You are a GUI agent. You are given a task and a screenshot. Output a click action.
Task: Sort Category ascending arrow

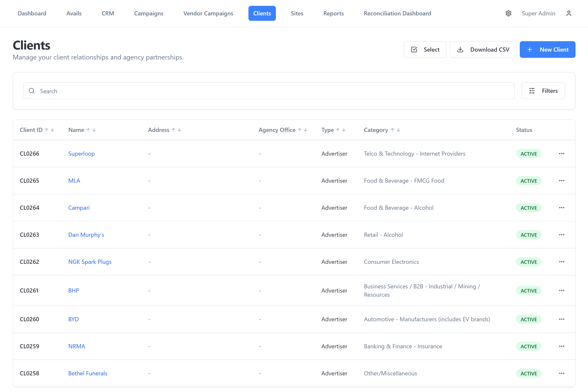tap(392, 130)
